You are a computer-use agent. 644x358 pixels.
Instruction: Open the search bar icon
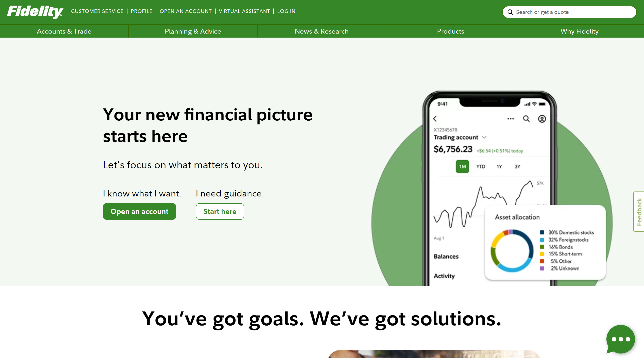coord(510,12)
